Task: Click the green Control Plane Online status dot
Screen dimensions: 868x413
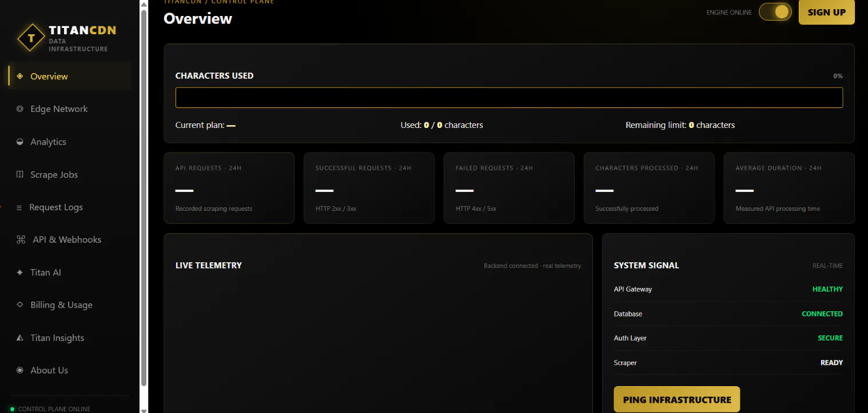Action: pyautogui.click(x=13, y=409)
